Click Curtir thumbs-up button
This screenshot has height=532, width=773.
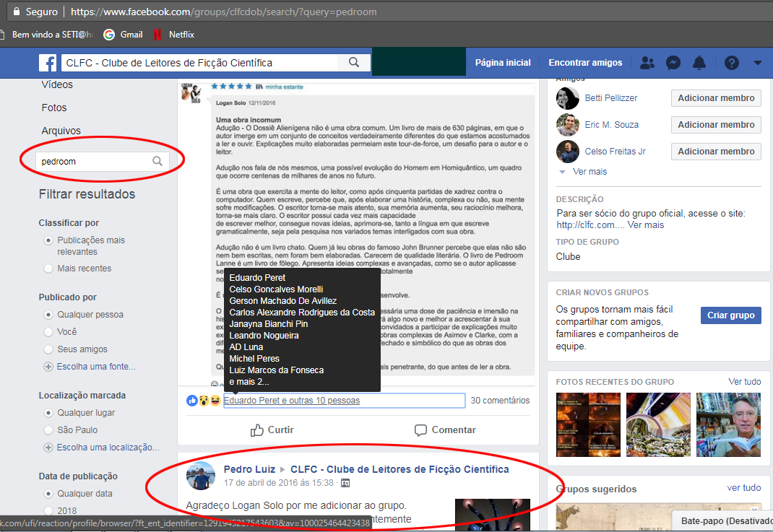tap(272, 430)
